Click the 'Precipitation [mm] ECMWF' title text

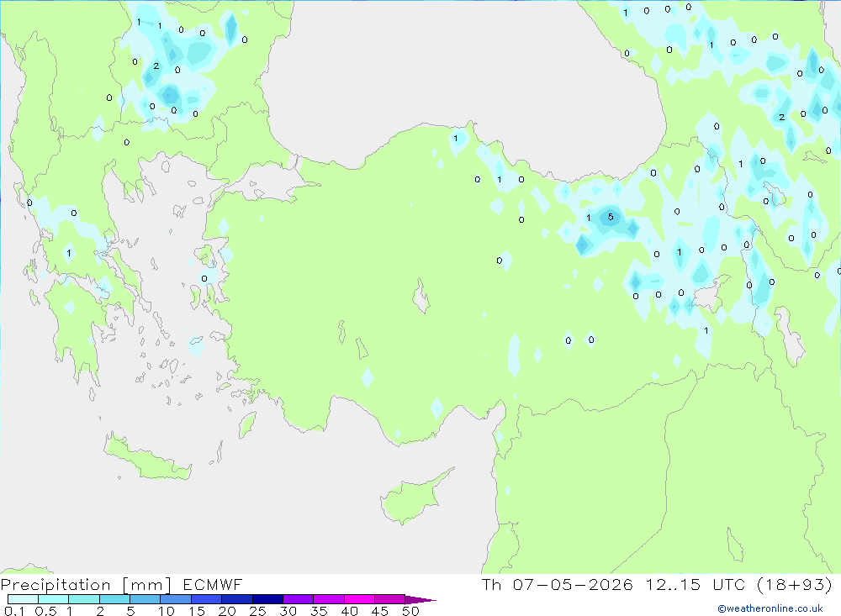click(x=121, y=584)
